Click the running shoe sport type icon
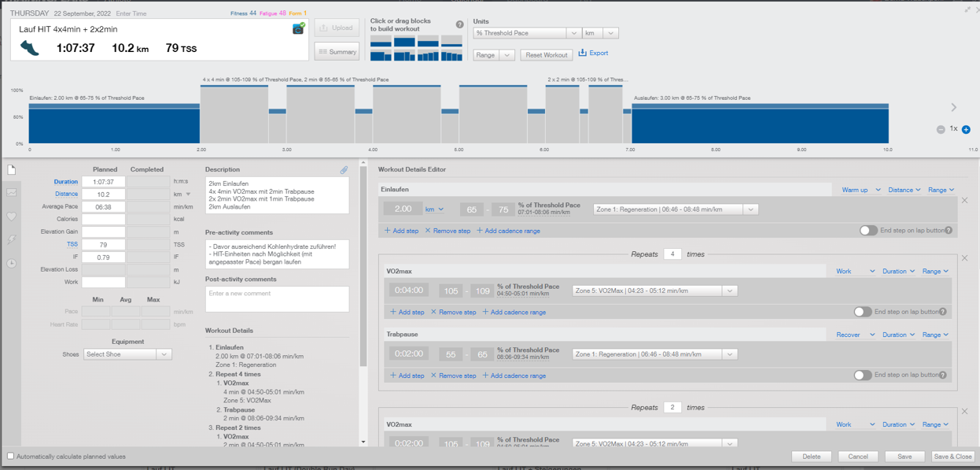The width and height of the screenshot is (980, 470). tap(30, 48)
